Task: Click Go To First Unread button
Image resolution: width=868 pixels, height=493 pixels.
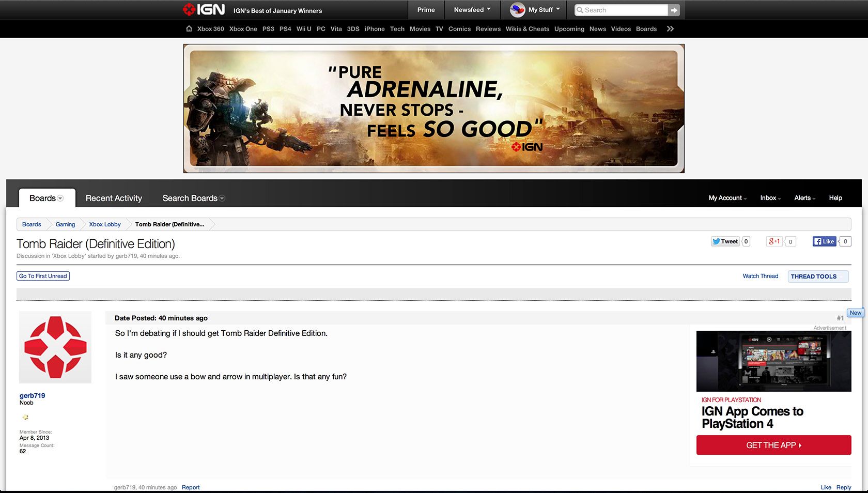Action: [43, 276]
